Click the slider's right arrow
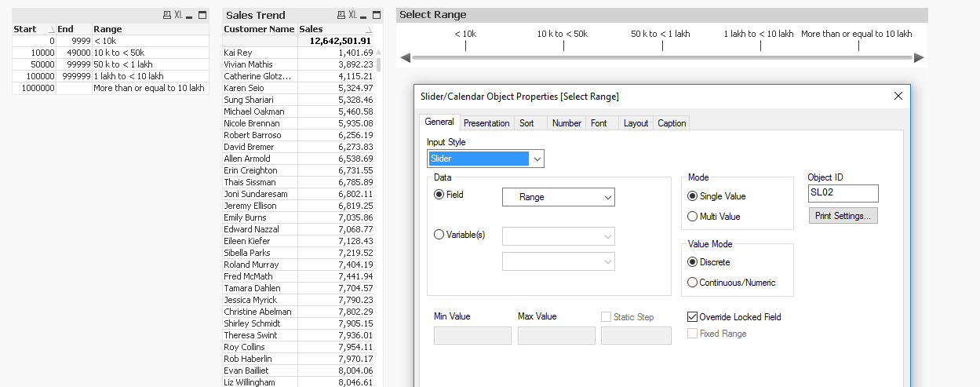Viewport: 980px width, 387px height. tap(919, 57)
